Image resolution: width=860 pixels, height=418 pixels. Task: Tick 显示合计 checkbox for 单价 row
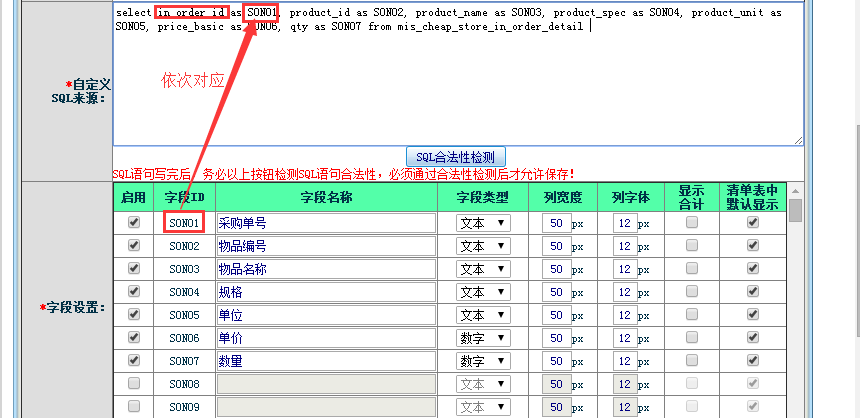pos(691,338)
